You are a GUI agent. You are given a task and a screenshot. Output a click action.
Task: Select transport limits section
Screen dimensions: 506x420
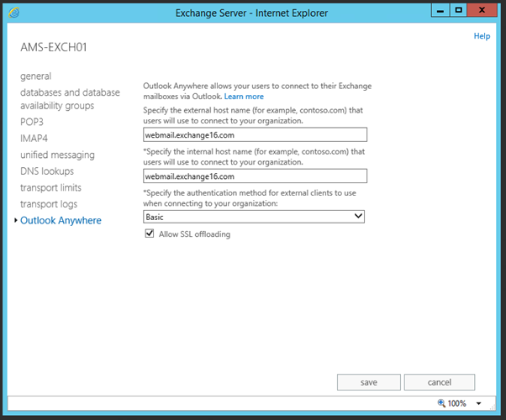[50, 187]
